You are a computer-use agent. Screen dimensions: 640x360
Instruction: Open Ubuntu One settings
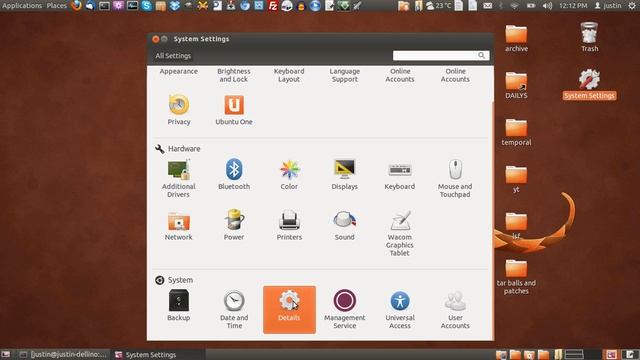coord(234,109)
